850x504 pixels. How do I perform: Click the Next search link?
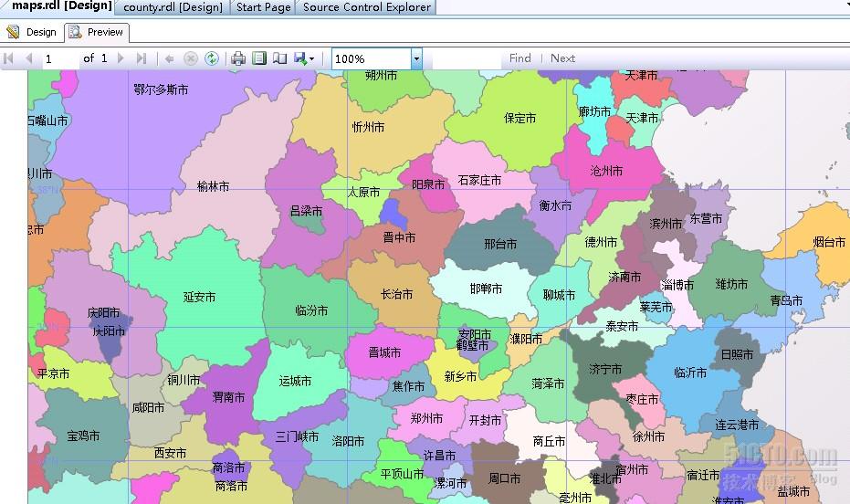[562, 58]
